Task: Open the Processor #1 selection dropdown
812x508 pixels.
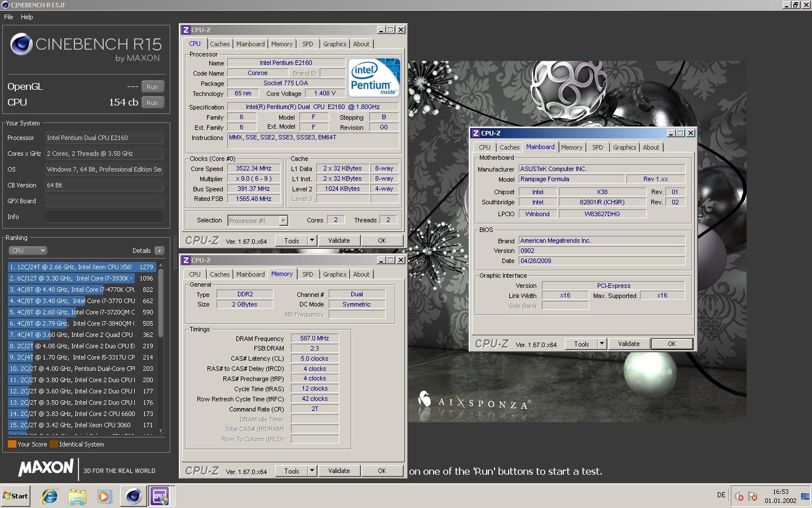Action: click(258, 221)
